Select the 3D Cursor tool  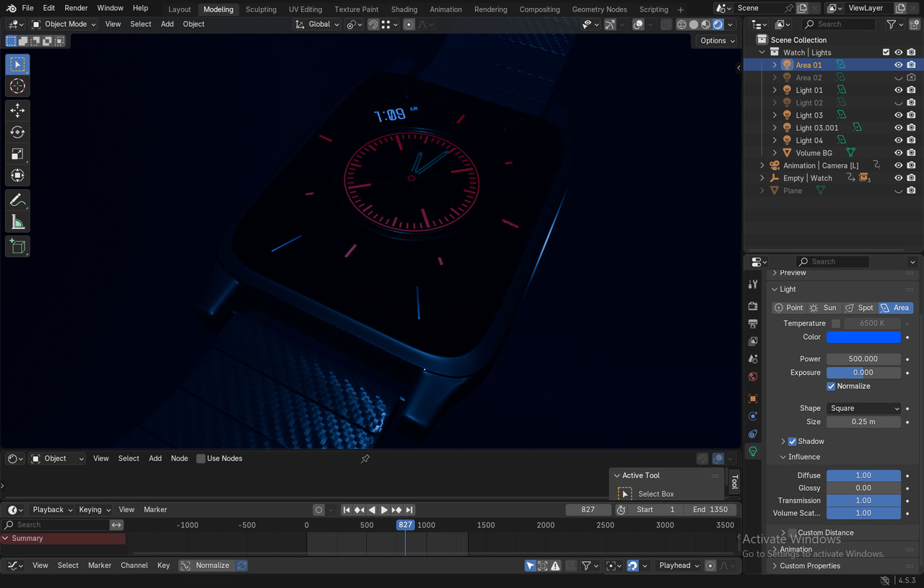point(18,86)
